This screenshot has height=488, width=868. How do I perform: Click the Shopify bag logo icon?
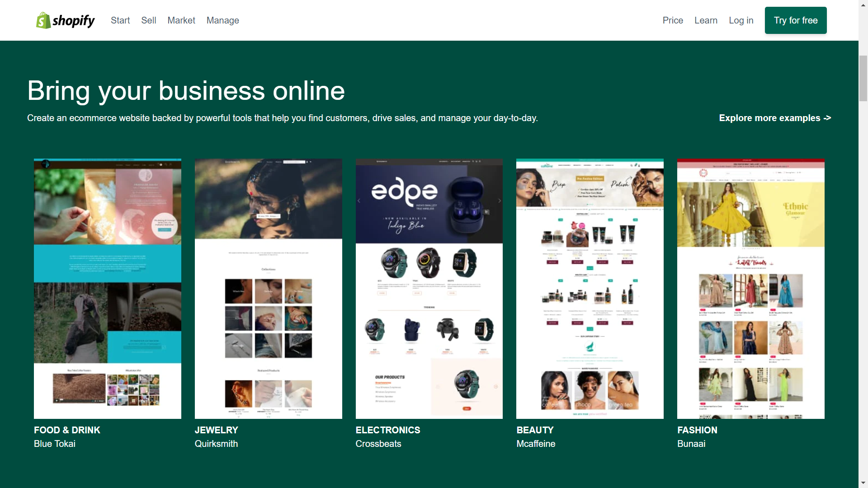click(x=43, y=20)
